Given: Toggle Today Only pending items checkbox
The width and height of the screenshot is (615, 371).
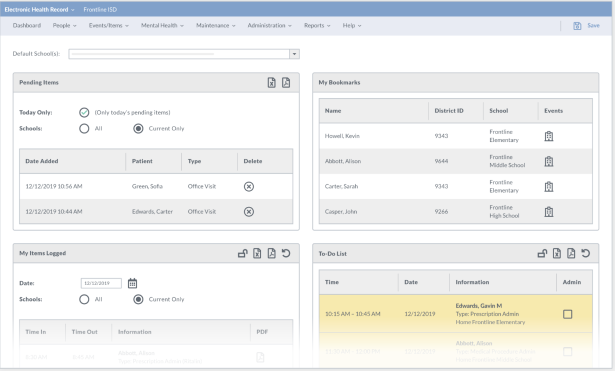Looking at the screenshot, I should click(84, 113).
